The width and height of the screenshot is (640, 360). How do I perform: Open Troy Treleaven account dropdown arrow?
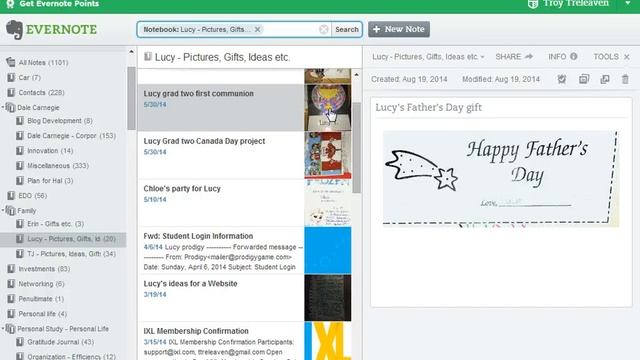[628, 3]
